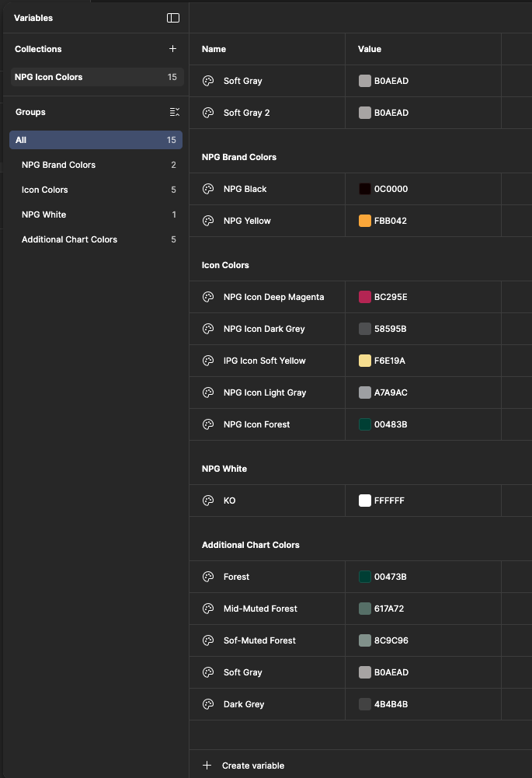Select the NPG Icon Forest name
Viewport: 532px width, 778px height.
(256, 424)
